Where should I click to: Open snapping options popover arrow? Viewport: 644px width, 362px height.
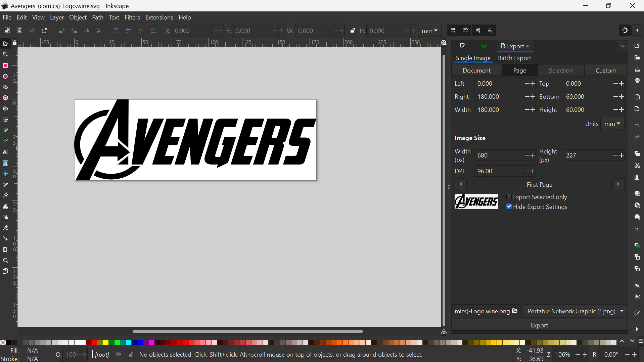(637, 30)
